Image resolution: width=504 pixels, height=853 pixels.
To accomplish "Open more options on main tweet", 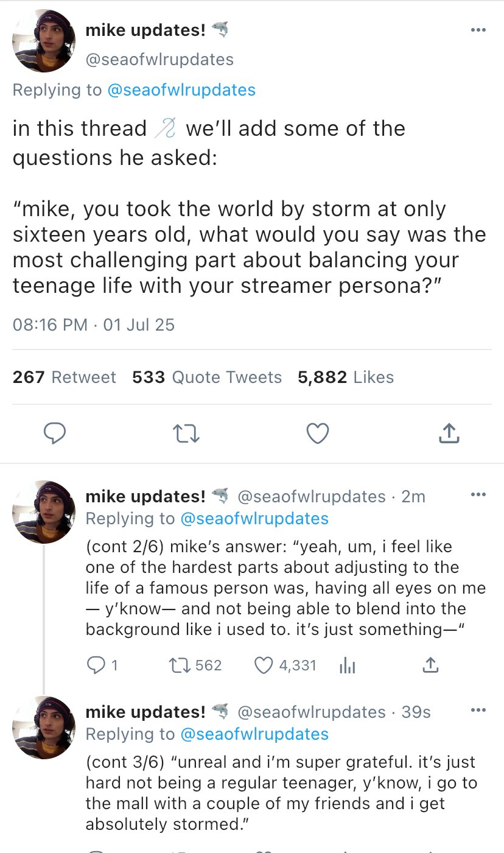I will pos(478,30).
